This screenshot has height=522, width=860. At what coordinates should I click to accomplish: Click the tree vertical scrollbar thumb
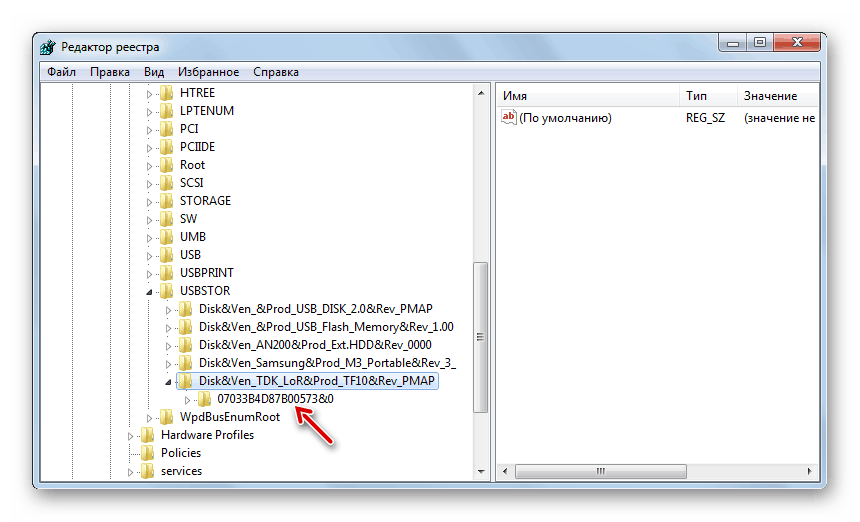pyautogui.click(x=481, y=337)
